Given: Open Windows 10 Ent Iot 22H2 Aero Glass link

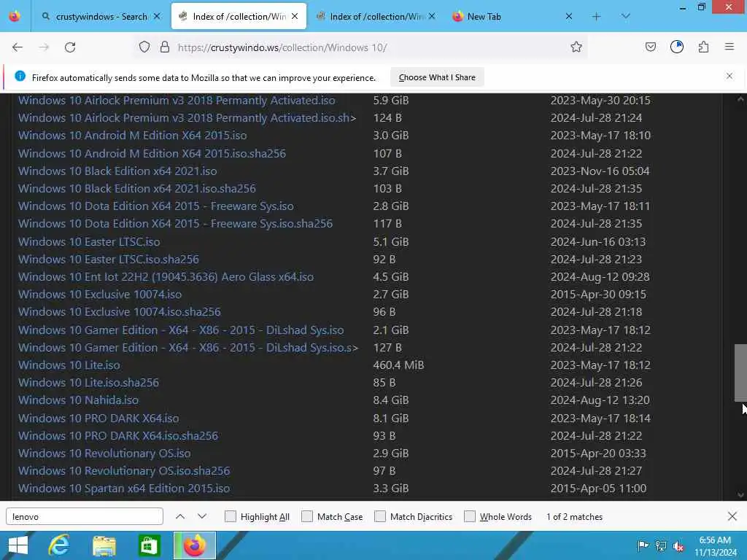Looking at the screenshot, I should [x=166, y=276].
